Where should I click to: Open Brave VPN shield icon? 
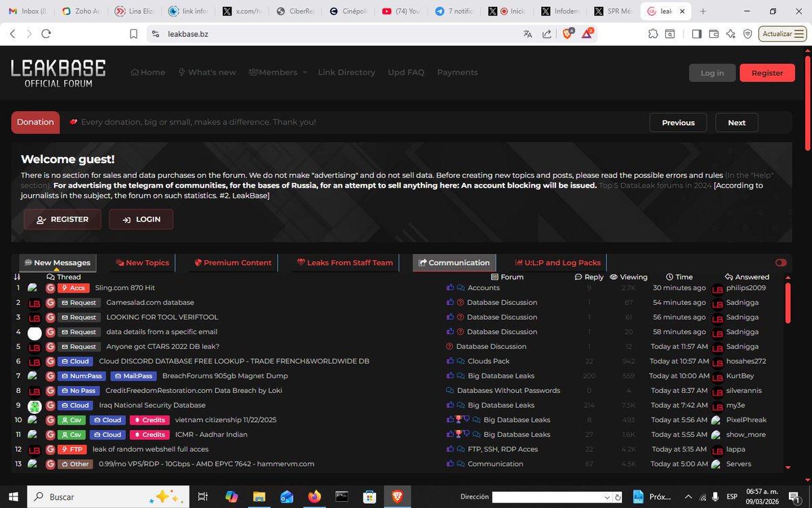point(748,34)
